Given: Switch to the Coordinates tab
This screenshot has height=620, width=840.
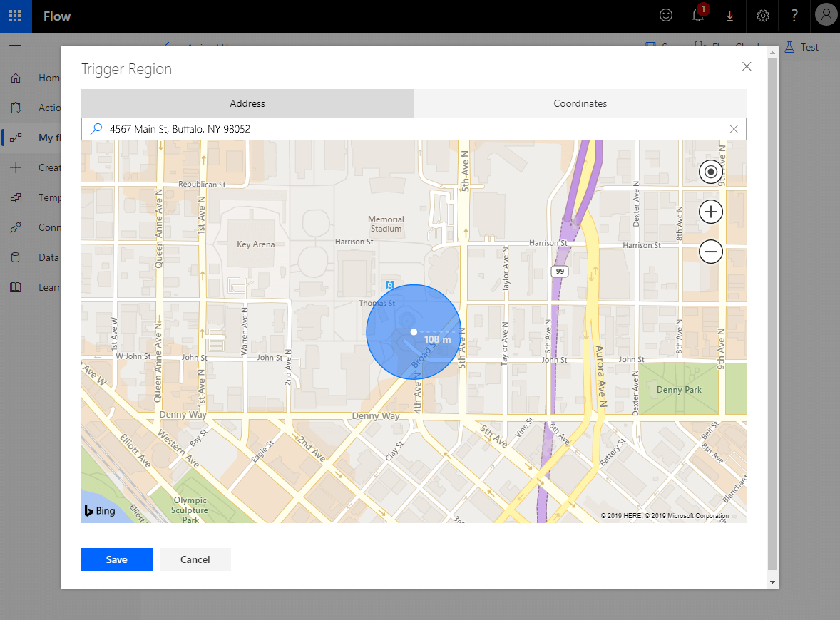Looking at the screenshot, I should pos(580,103).
